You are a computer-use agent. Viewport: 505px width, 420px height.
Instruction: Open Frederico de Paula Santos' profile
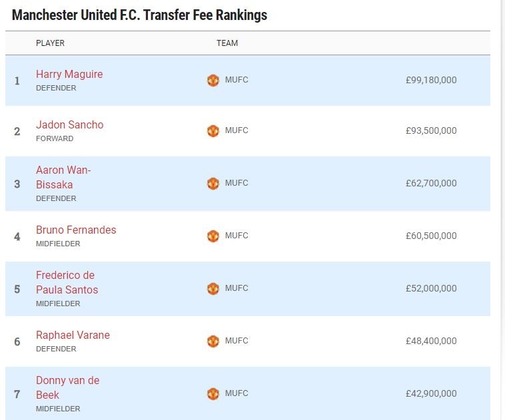click(x=67, y=282)
